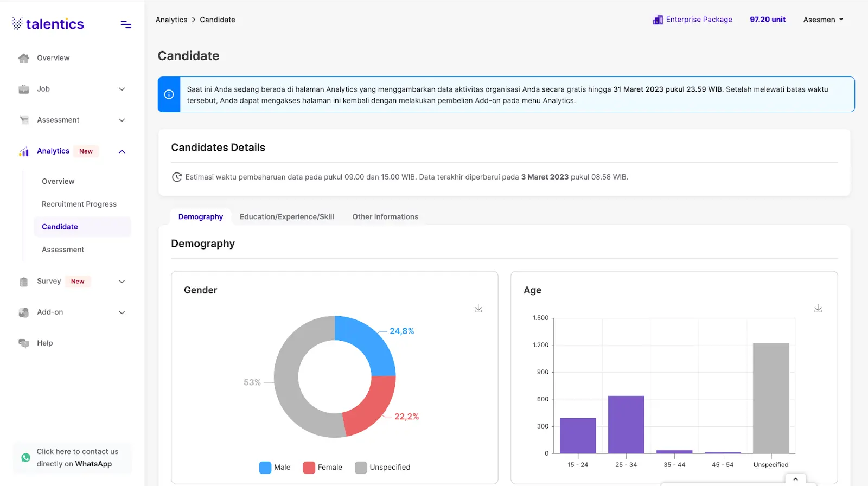Go to Recruitment Progress in the sidebar

tap(79, 204)
